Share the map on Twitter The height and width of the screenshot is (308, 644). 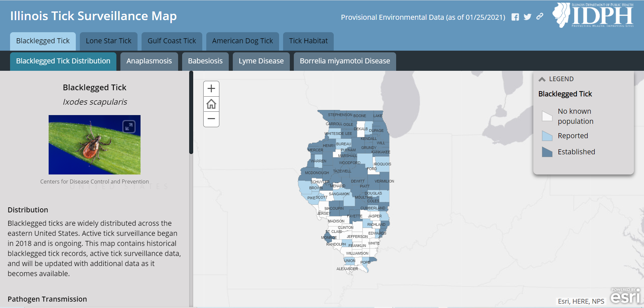528,17
